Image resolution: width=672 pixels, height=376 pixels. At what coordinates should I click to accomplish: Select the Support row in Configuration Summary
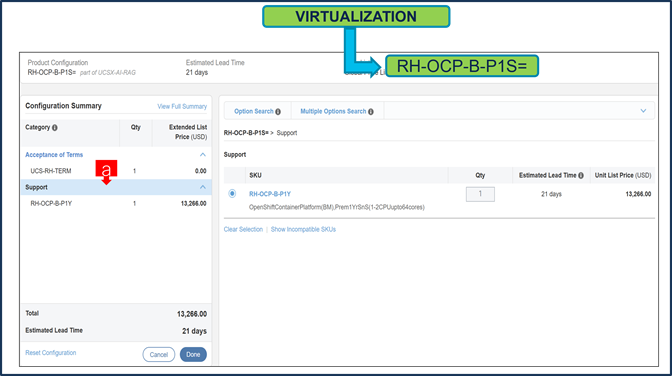116,187
